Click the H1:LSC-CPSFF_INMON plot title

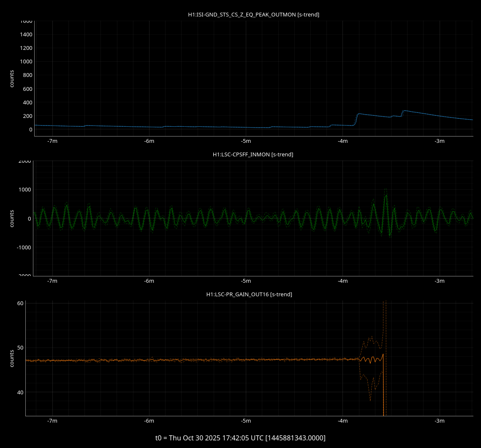(253, 155)
